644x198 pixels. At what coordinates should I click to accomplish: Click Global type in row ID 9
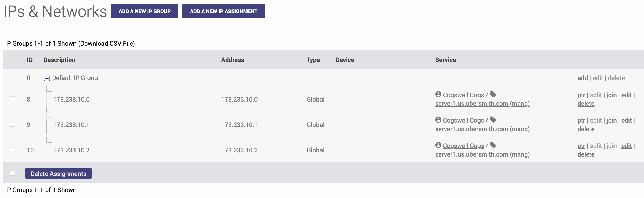(315, 125)
